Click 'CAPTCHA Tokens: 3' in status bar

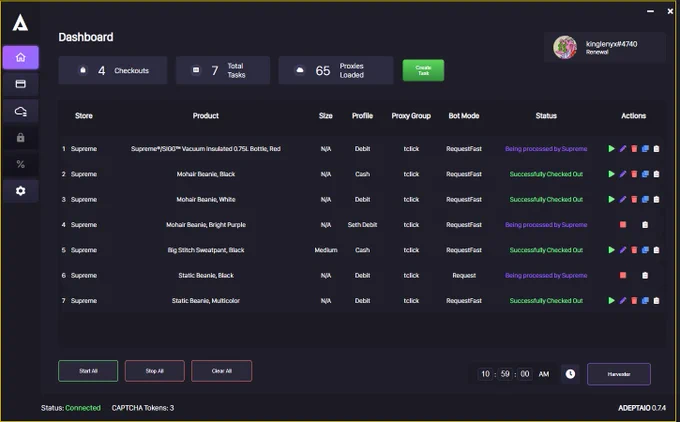pos(143,408)
